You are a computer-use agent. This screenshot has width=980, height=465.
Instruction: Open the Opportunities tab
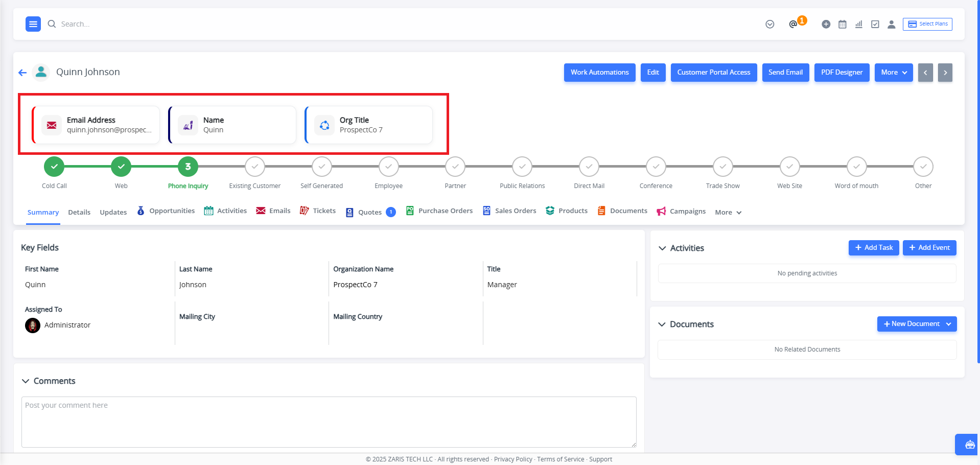coord(166,211)
